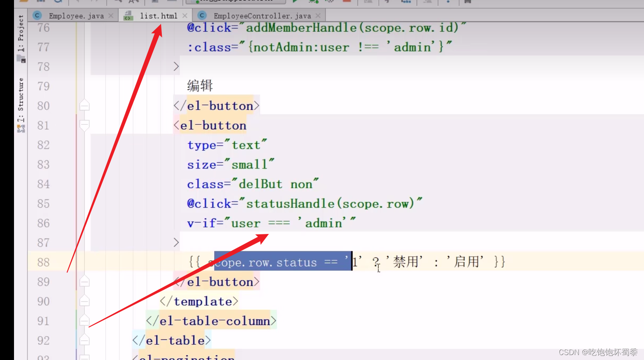Close the EmployeeController.java tab
This screenshot has width=644, height=360.
318,16
